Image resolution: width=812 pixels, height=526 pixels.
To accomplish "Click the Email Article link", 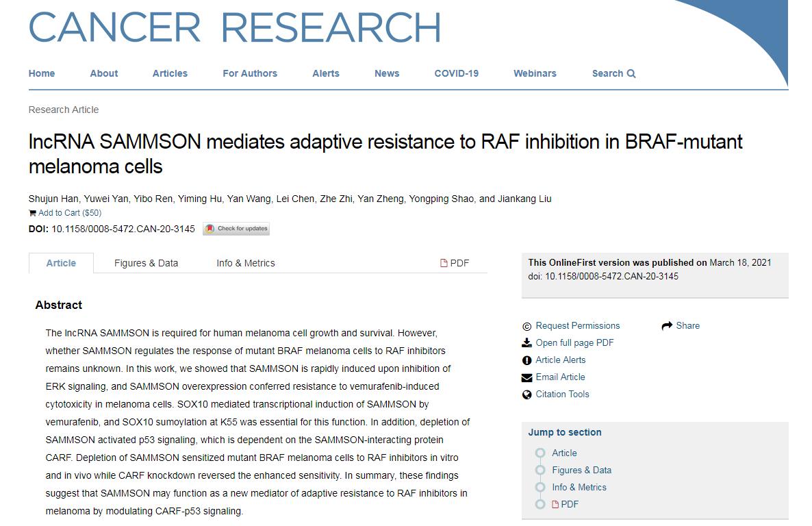I will [x=560, y=377].
